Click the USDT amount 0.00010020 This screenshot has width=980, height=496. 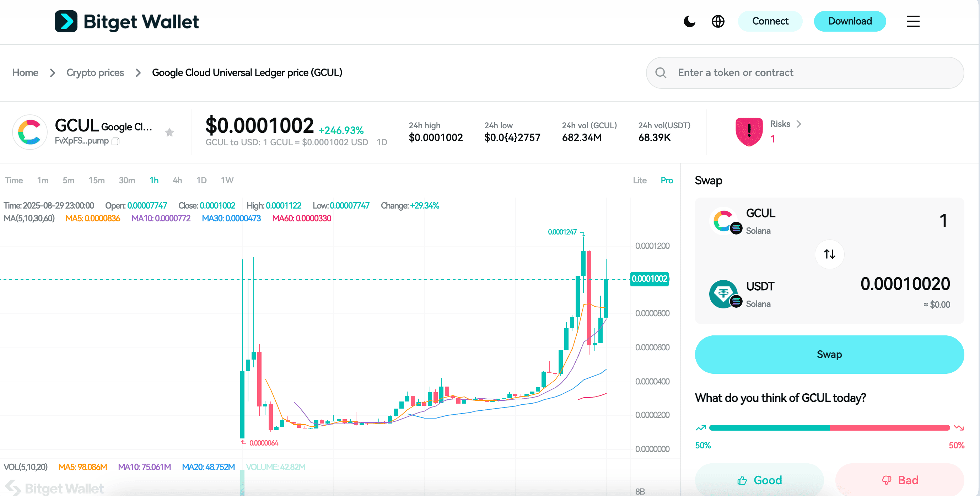[x=905, y=284]
